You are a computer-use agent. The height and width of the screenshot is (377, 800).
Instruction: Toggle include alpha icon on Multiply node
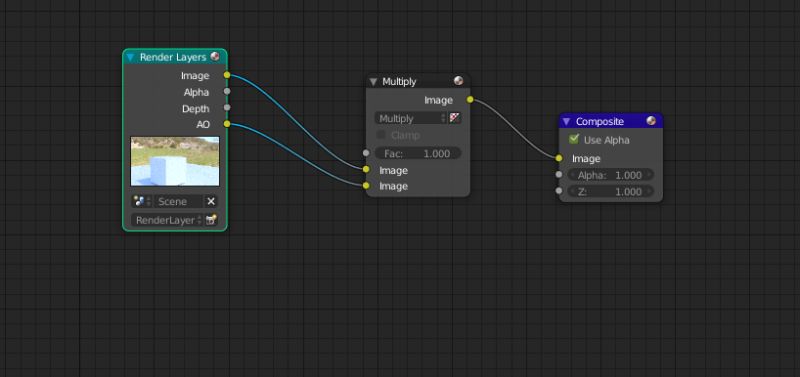coord(455,118)
